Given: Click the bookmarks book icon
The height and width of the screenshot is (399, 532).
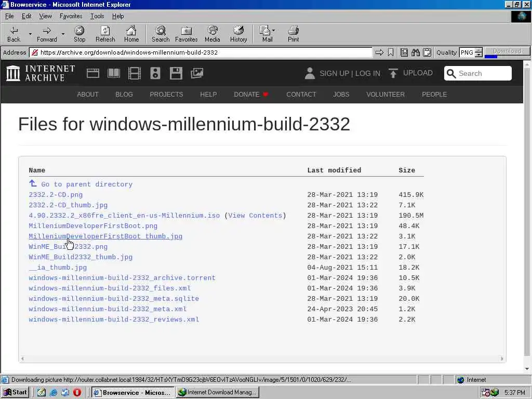Looking at the screenshot, I should (404, 52).
